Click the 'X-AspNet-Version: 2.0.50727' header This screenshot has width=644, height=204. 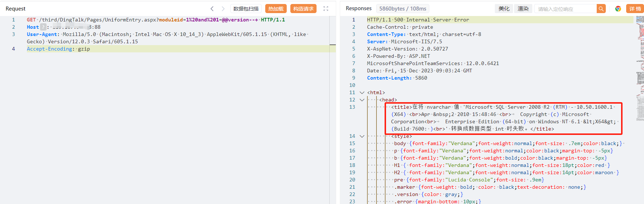click(x=408, y=49)
